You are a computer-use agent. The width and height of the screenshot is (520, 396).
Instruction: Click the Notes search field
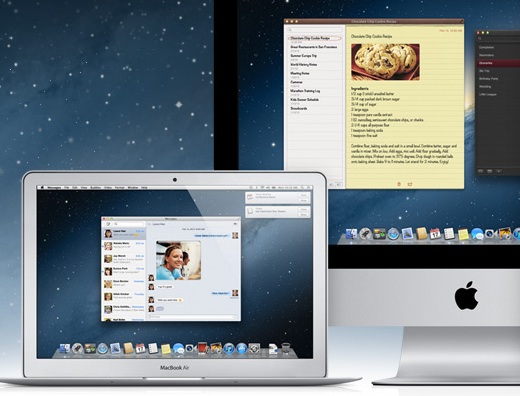click(x=315, y=30)
